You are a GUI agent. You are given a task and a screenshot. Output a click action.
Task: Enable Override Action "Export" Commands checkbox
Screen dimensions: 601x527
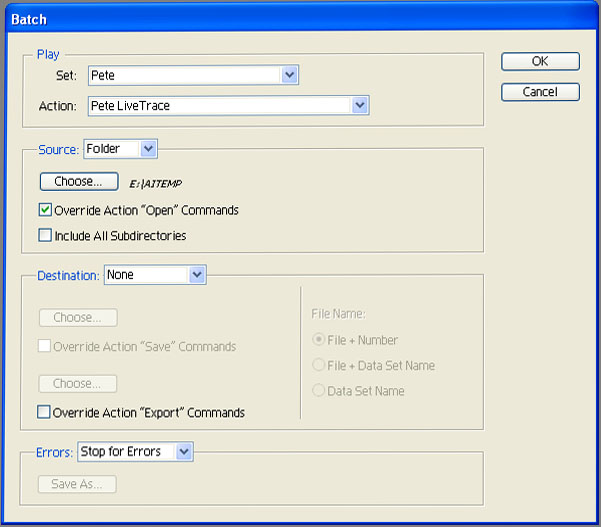(45, 412)
